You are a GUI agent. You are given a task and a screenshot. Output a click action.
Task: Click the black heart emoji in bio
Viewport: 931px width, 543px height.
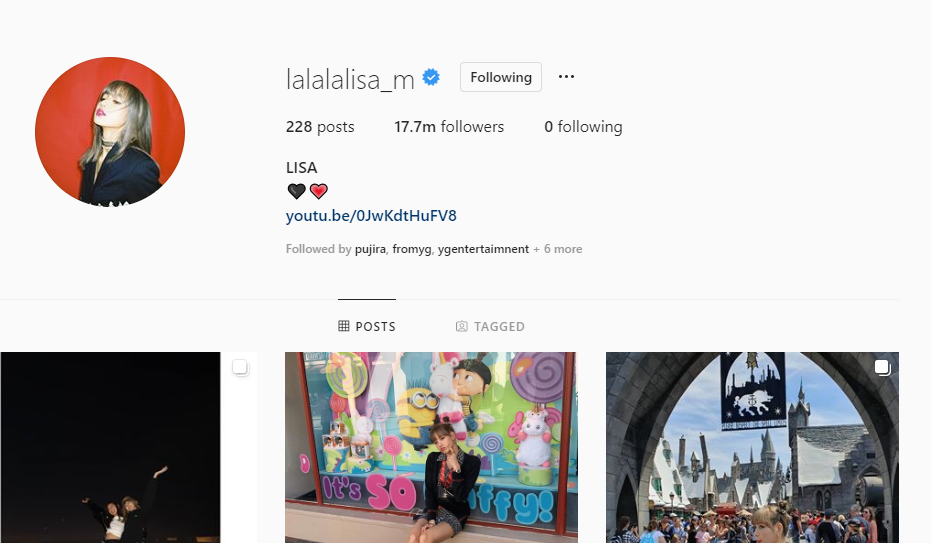[296, 191]
